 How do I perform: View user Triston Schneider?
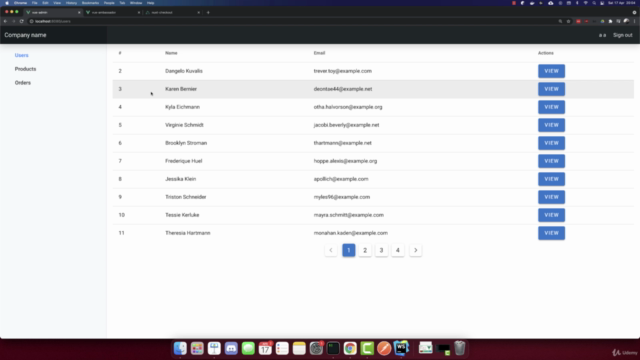pos(551,197)
